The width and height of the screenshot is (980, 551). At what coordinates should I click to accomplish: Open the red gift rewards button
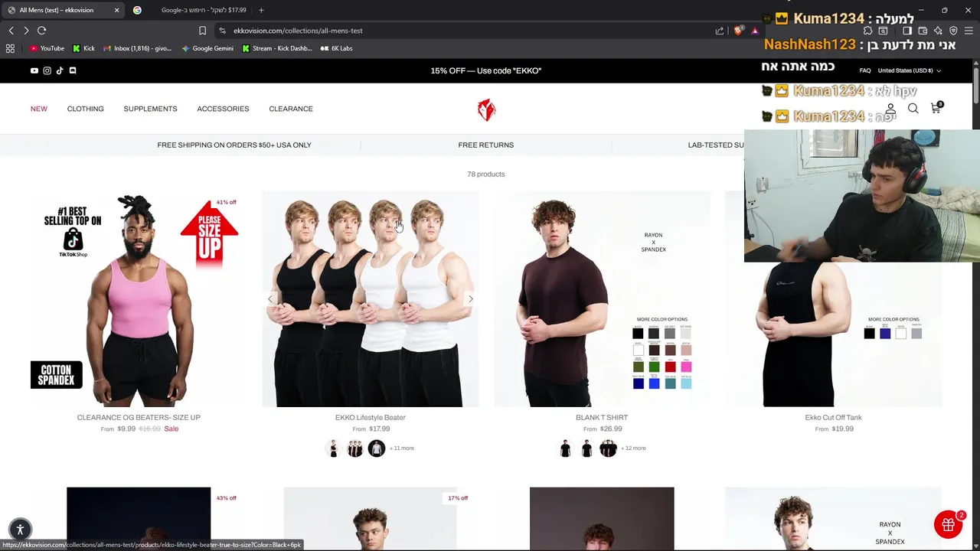click(948, 524)
